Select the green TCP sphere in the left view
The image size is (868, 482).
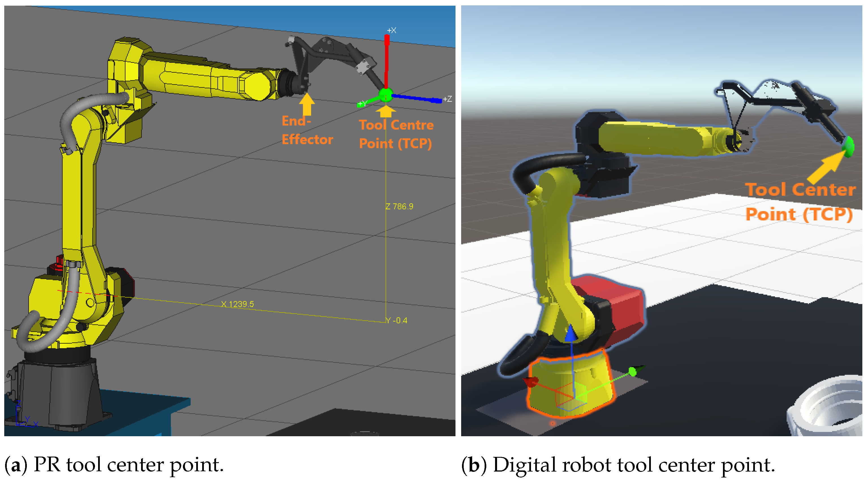[386, 95]
